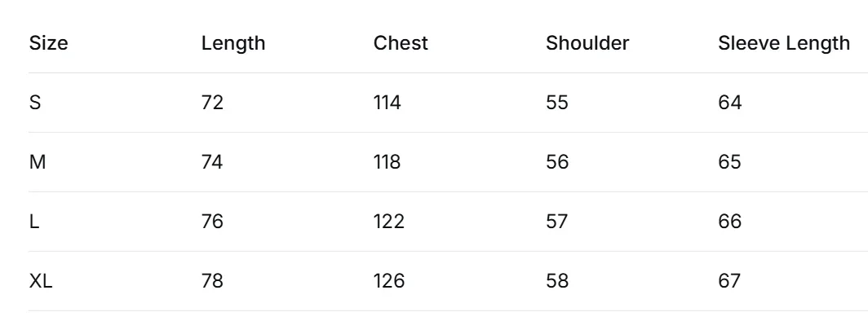Select the Chest column header
The width and height of the screenshot is (868, 321).
point(401,43)
